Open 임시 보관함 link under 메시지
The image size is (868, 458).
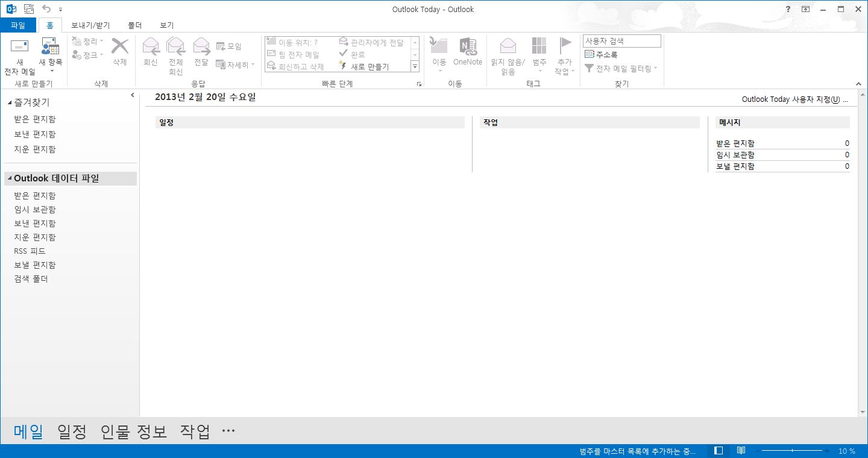(x=735, y=155)
